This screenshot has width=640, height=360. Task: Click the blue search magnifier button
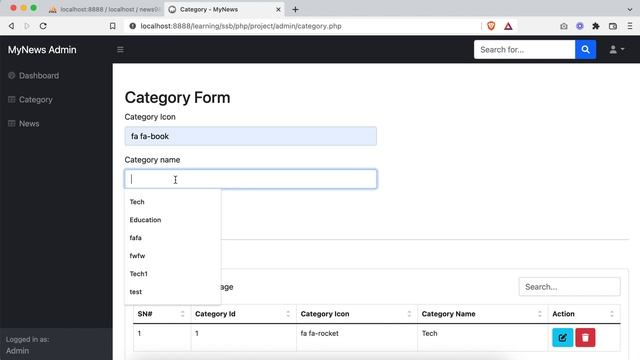click(x=585, y=49)
